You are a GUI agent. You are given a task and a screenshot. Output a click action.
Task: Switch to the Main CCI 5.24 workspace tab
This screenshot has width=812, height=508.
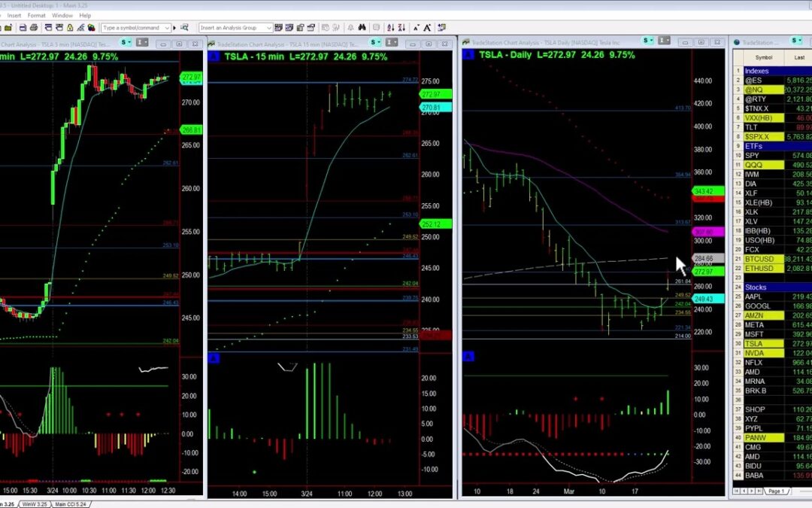[x=71, y=503]
